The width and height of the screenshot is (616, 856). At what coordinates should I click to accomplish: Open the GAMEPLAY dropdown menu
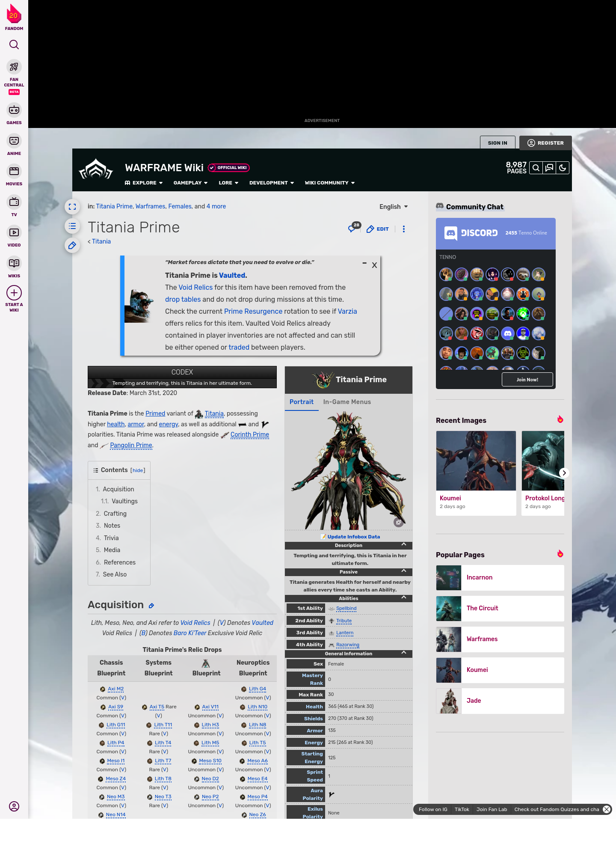[x=190, y=183]
